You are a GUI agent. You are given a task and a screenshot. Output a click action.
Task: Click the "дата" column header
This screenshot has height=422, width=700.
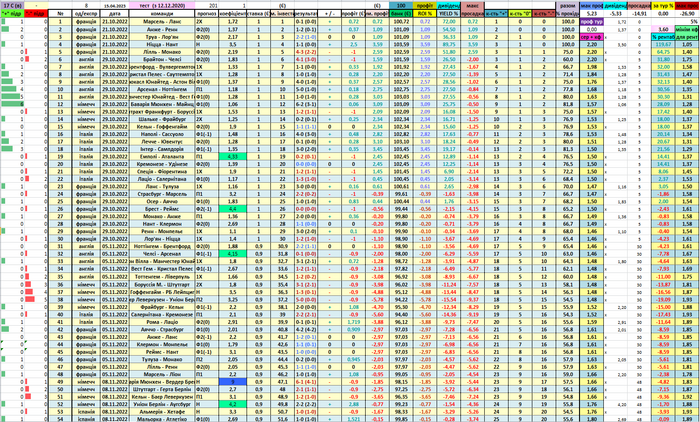click(115, 14)
